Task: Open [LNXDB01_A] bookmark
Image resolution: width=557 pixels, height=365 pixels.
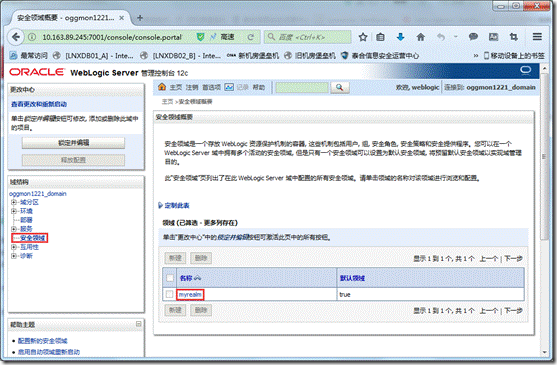Action: [x=93, y=56]
